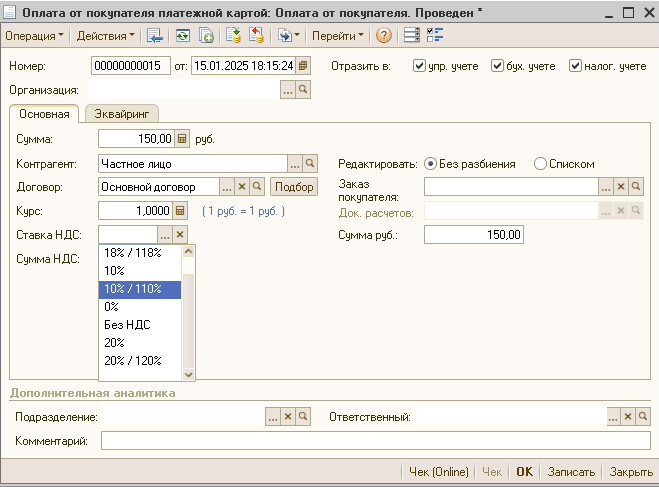
Task: Open calculator for the Сумма field
Action: (x=181, y=139)
